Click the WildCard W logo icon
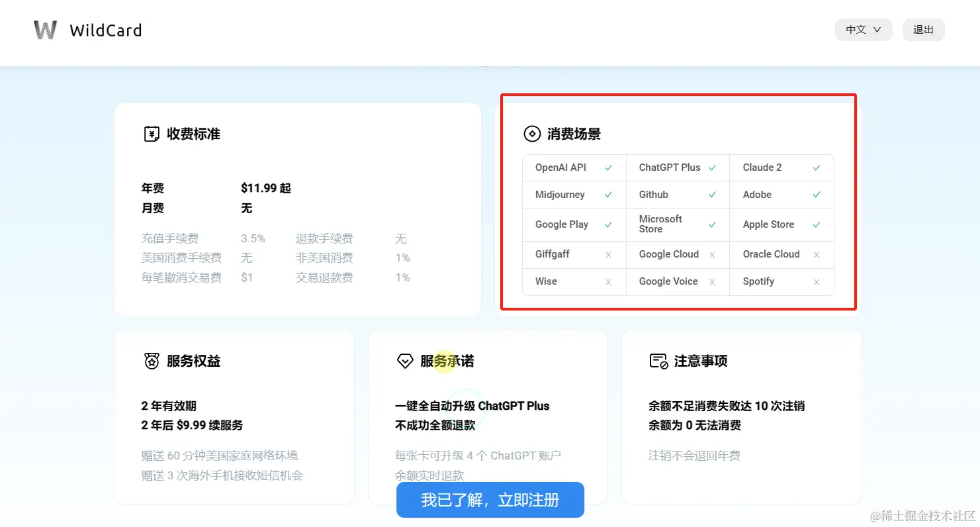The width and height of the screenshot is (980, 527). point(45,30)
